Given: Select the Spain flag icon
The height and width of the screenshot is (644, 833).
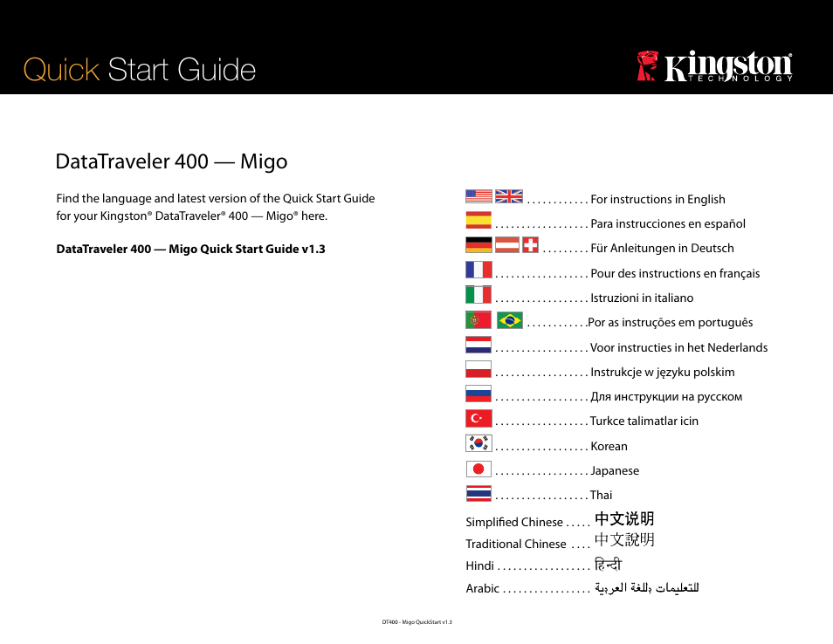Looking at the screenshot, I should pyautogui.click(x=478, y=220).
